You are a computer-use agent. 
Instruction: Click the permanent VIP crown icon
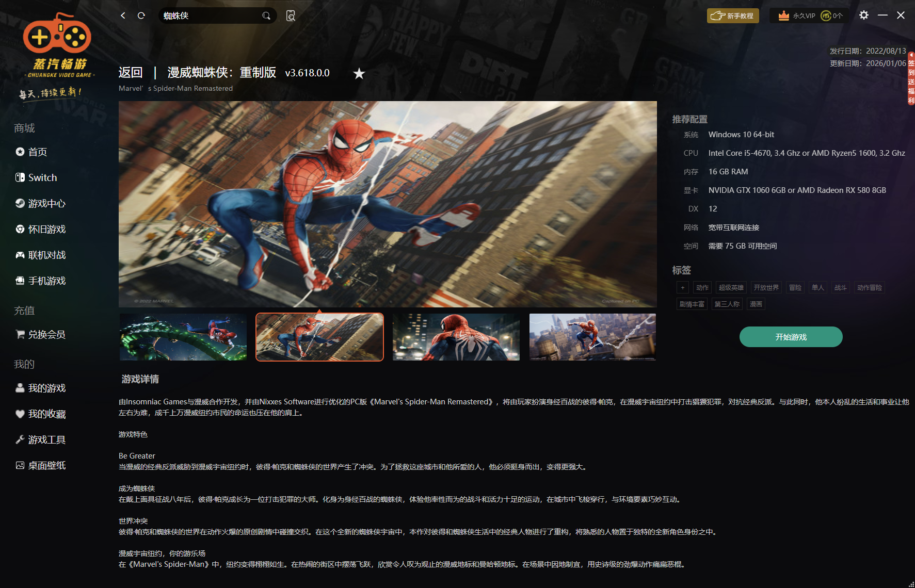(783, 15)
